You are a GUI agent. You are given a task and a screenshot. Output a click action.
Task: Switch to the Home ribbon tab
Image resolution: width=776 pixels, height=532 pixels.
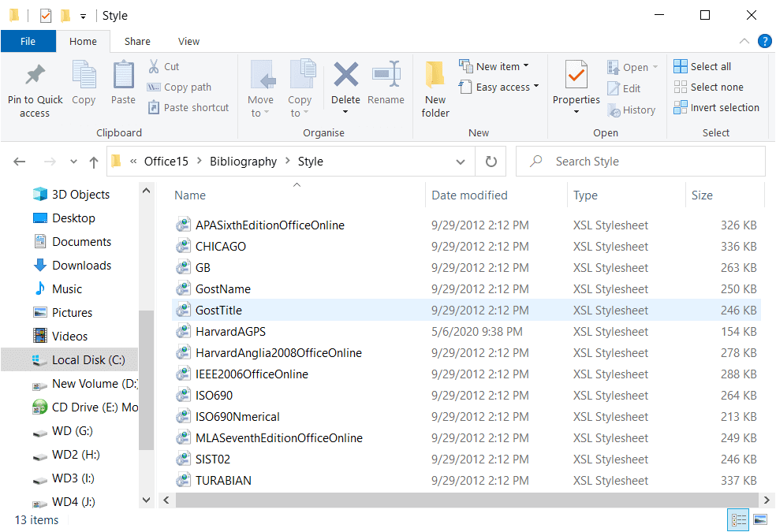83,42
